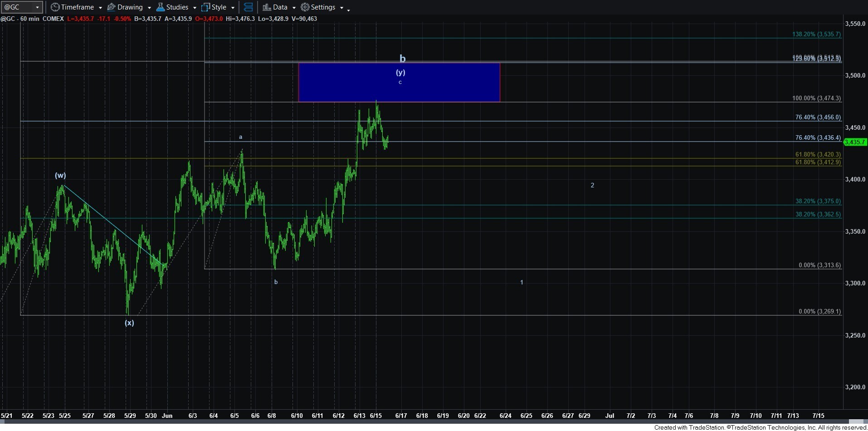Expand the arrow beside Studies
868x431 pixels.
tap(195, 8)
